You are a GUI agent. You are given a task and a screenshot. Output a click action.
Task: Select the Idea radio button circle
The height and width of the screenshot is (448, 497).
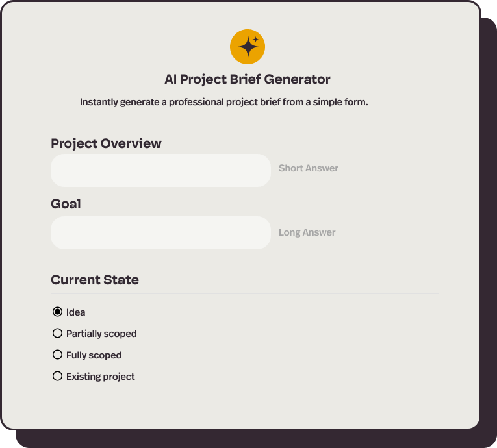(x=57, y=312)
